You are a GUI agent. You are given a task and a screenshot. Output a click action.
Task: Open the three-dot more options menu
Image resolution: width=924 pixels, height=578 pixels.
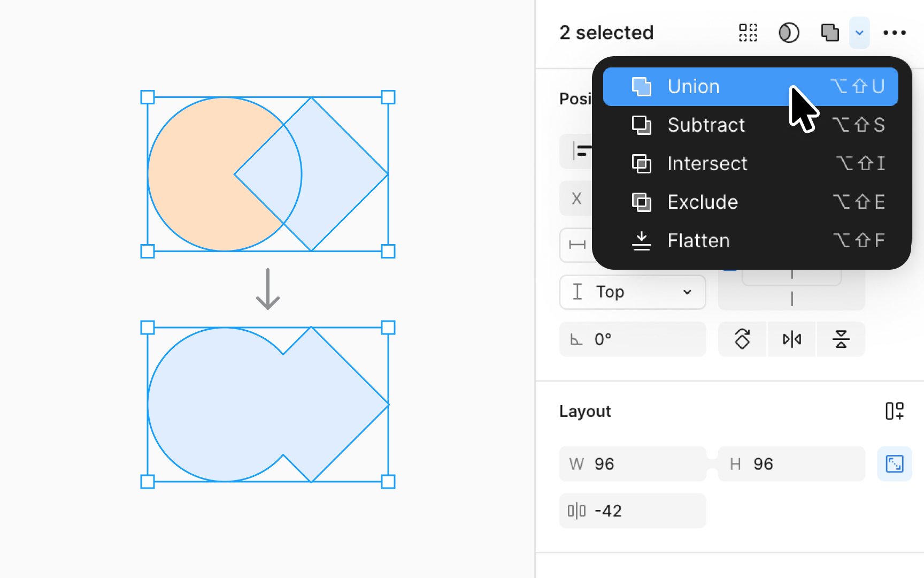[x=895, y=33]
